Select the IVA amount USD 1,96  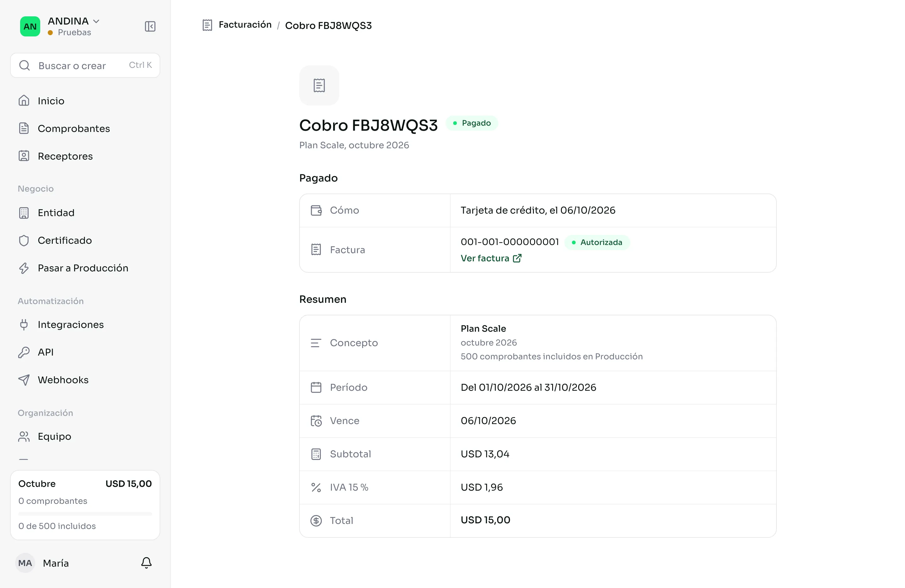[481, 487]
